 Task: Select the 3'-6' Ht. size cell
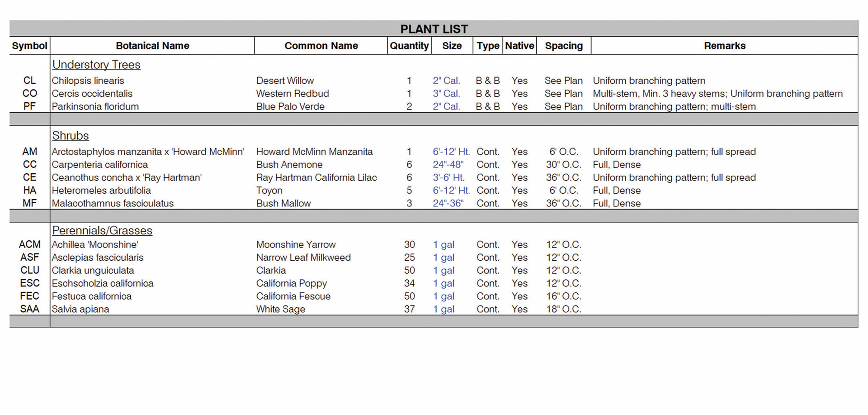pos(448,177)
